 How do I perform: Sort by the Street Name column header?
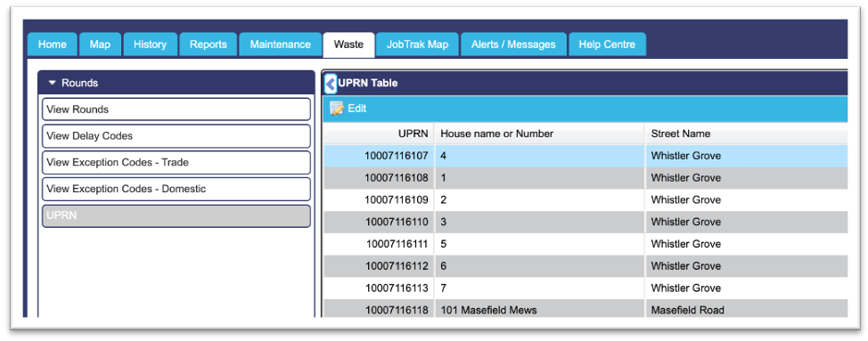coord(746,134)
